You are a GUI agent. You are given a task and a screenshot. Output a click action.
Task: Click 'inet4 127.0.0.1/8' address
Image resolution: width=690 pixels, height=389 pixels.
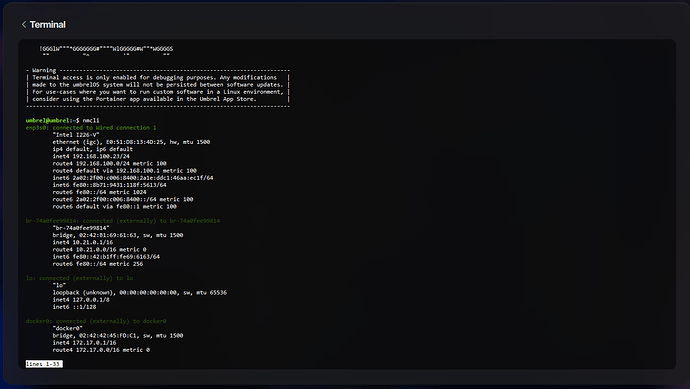(x=81, y=300)
